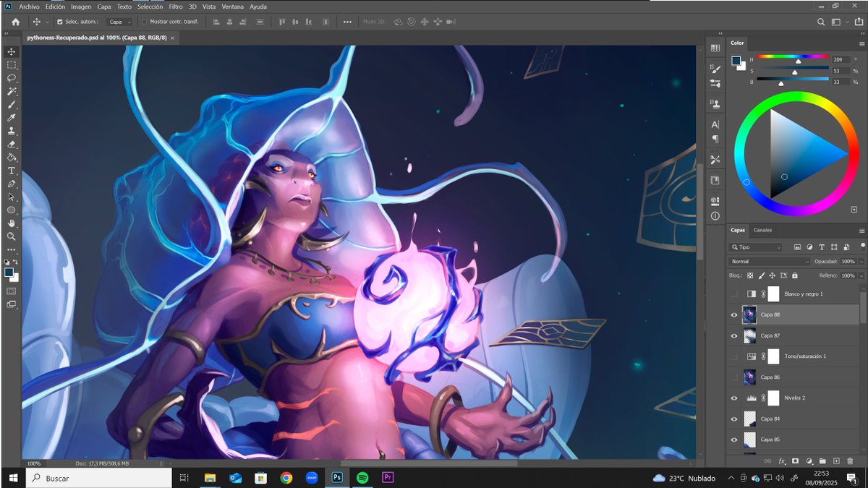This screenshot has height=488, width=868.
Task: Select the Eyedropper tool
Action: click(x=12, y=118)
